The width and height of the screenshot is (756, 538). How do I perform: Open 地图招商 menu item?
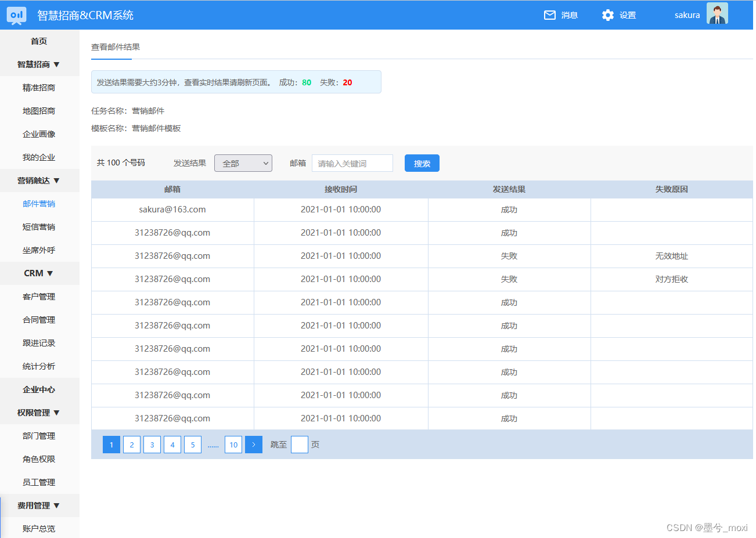point(39,111)
